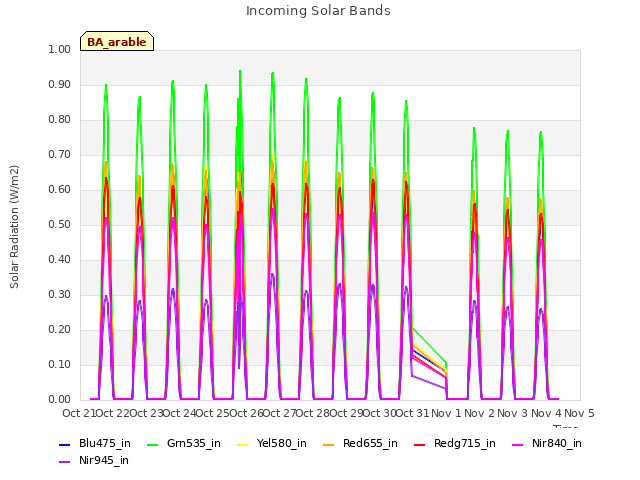Click the yellow Yel580_in legend swatch

click(242, 445)
